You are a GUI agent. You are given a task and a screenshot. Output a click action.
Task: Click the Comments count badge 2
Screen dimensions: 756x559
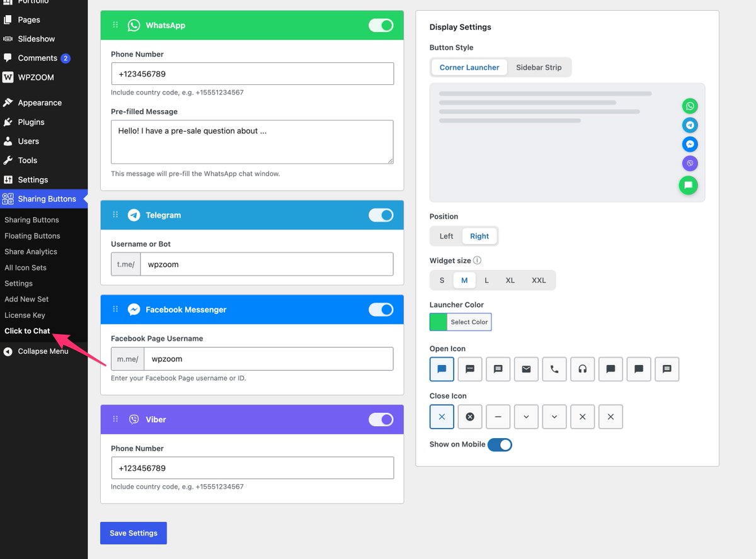(66, 59)
